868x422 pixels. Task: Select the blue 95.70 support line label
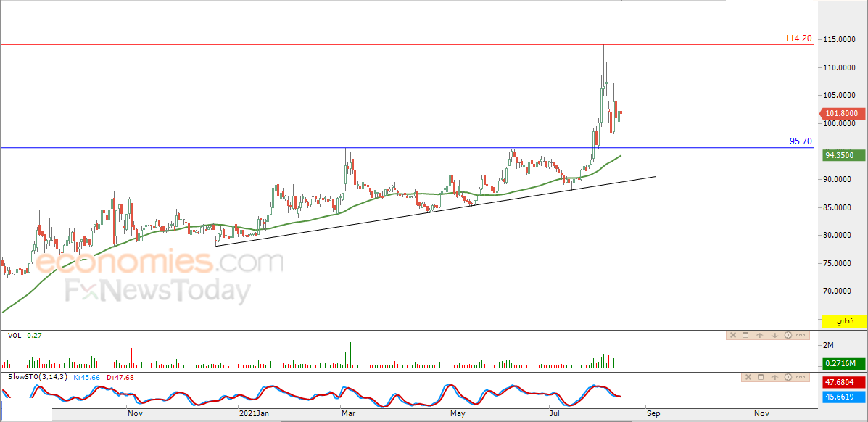click(801, 142)
